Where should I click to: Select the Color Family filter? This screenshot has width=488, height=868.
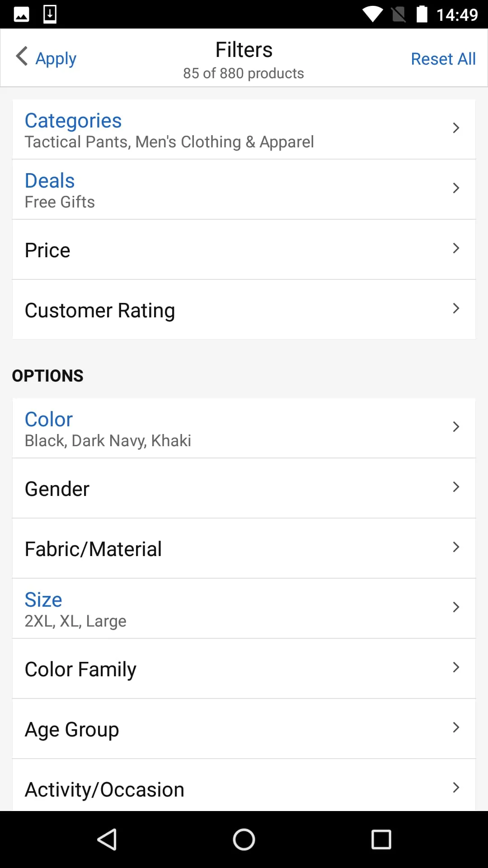tap(244, 669)
